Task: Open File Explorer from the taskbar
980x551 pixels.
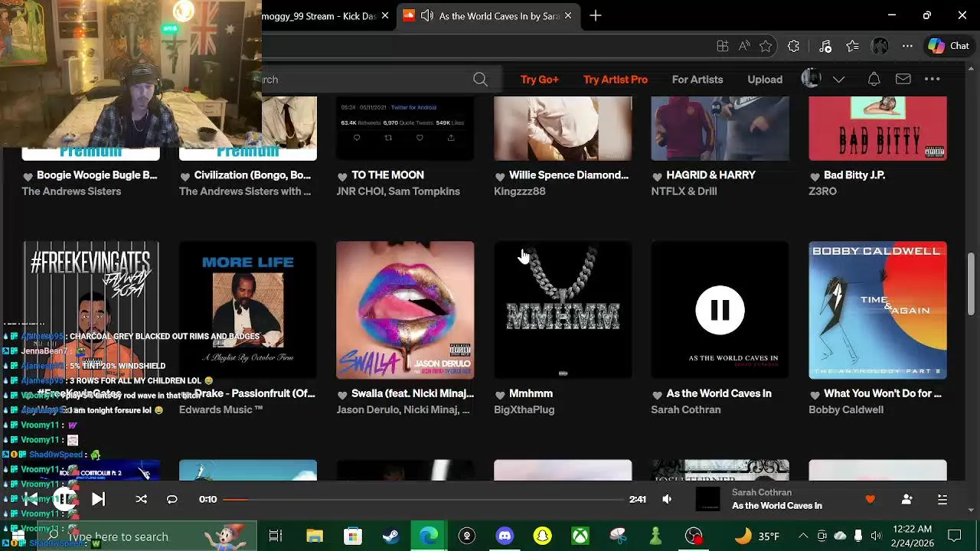Action: pyautogui.click(x=315, y=536)
